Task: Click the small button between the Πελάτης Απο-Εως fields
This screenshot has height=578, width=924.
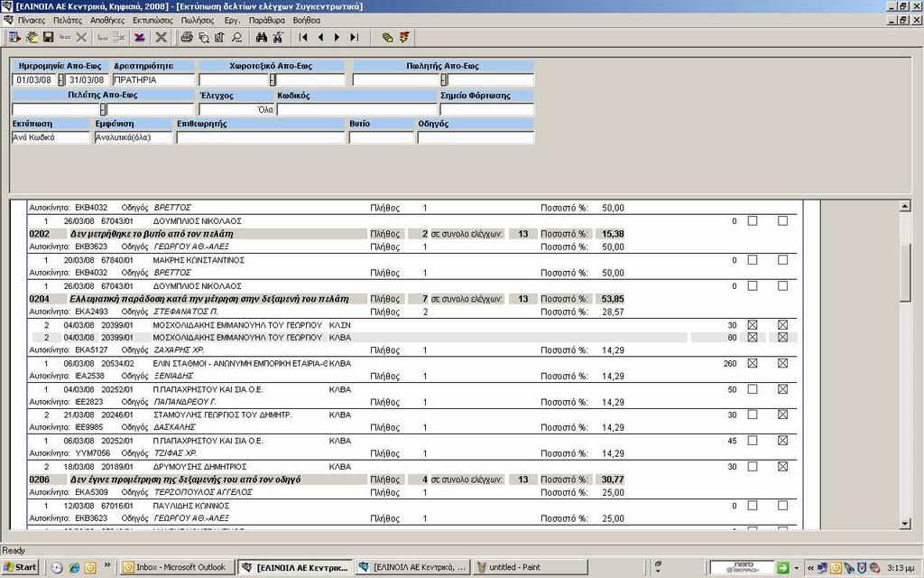Action: pos(103,109)
